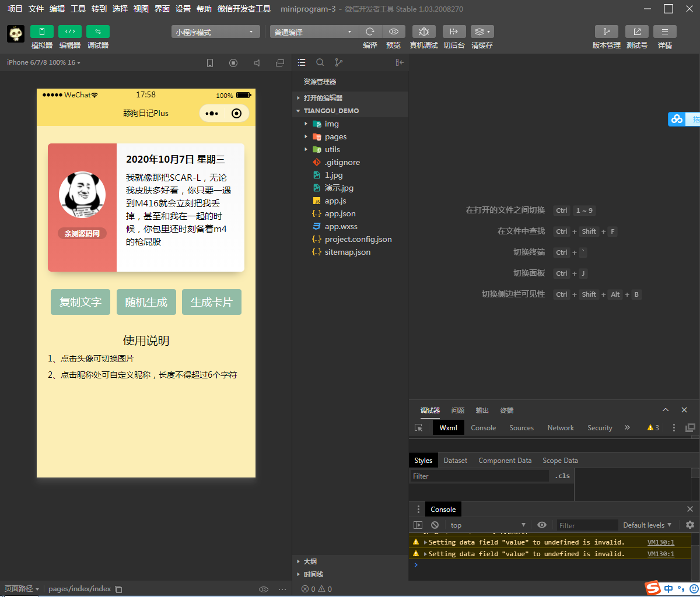
Task: Open source control branch icon
Action: (x=339, y=62)
